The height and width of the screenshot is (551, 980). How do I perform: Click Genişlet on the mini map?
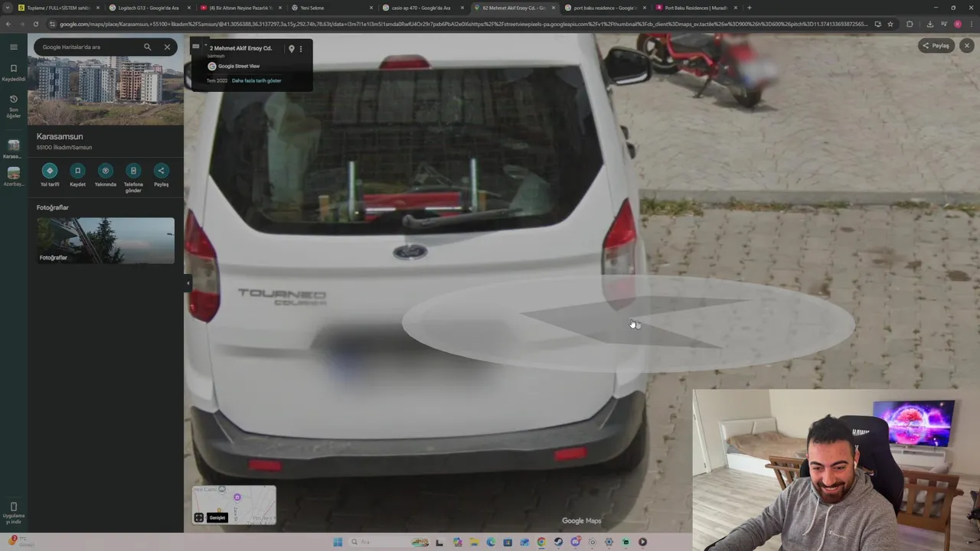click(217, 517)
